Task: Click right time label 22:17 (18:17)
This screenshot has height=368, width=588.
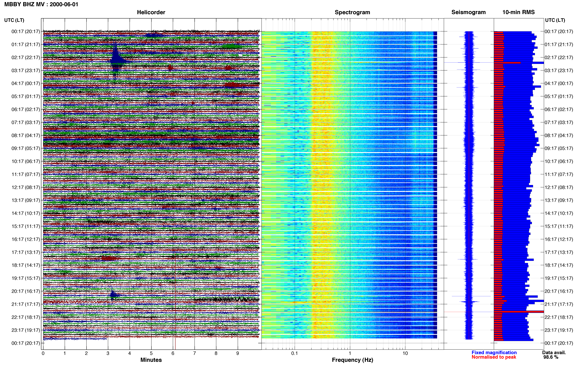Action: tap(559, 317)
